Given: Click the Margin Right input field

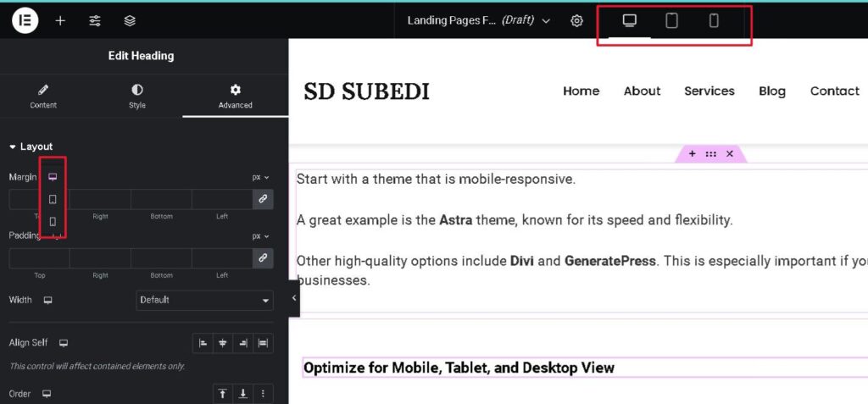Looking at the screenshot, I should (x=100, y=199).
